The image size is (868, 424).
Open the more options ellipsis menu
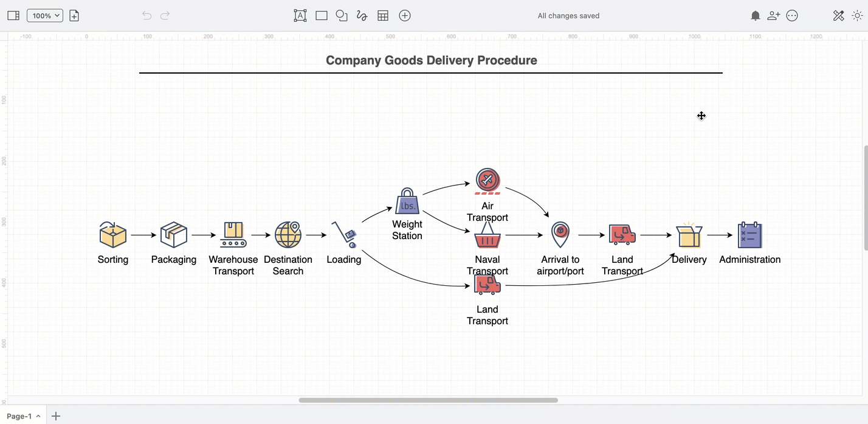792,16
